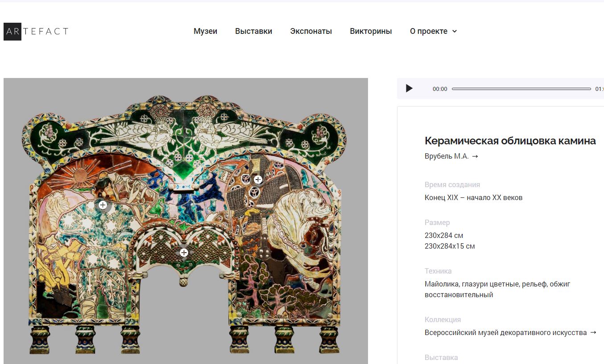Screen dimensions: 604x364
Task: Click the ARTEFACT logo
Action: (x=36, y=31)
